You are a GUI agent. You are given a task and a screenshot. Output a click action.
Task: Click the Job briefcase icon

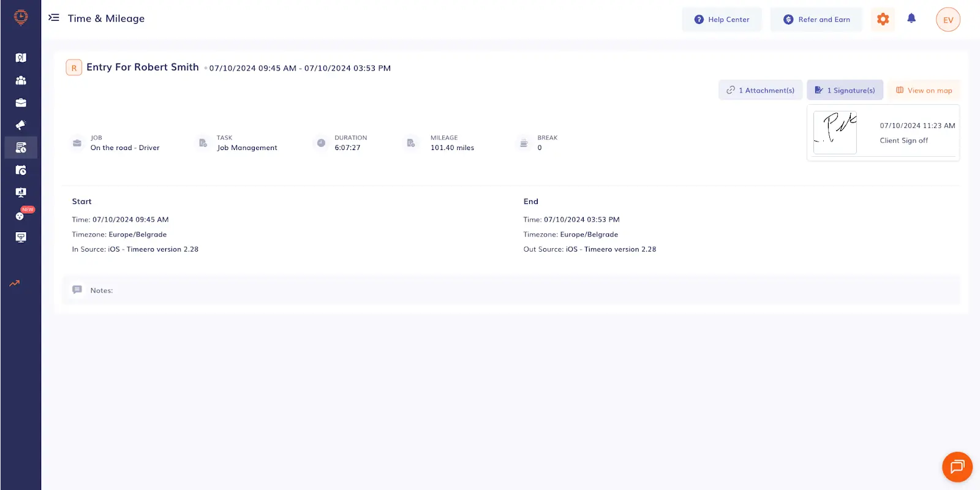click(x=77, y=143)
